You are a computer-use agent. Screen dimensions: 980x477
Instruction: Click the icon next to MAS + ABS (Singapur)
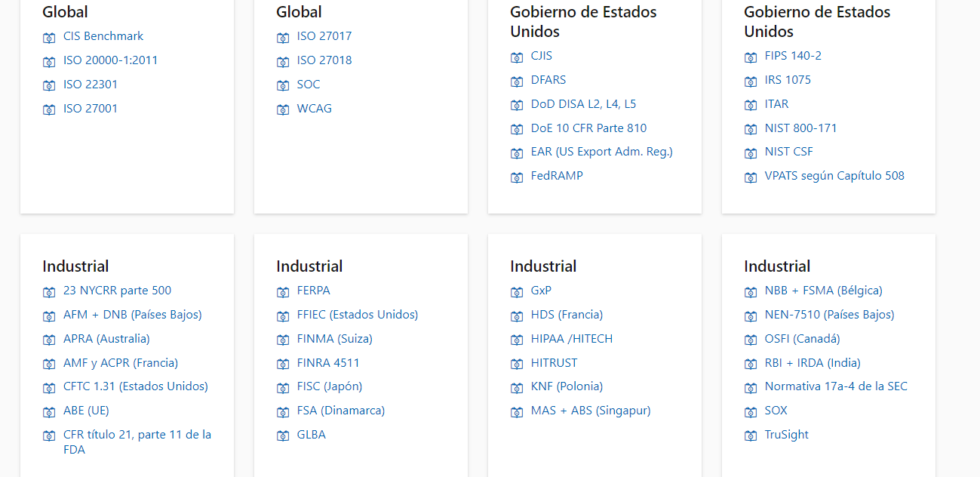pos(517,412)
